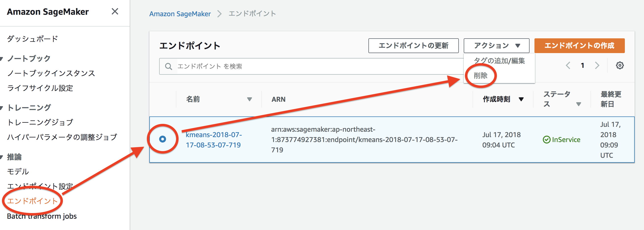This screenshot has width=644, height=230.
Task: Click Jul 17, 2018 09:04 UTC cell
Action: (501, 140)
